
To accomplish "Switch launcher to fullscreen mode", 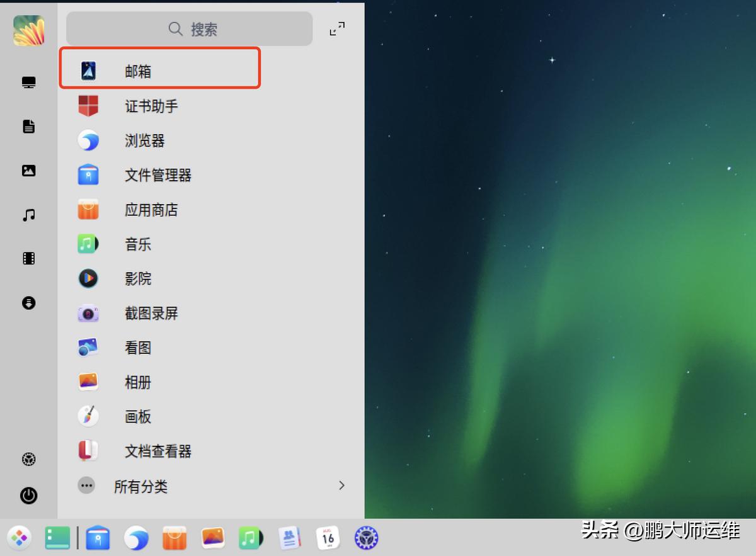I will coord(337,28).
